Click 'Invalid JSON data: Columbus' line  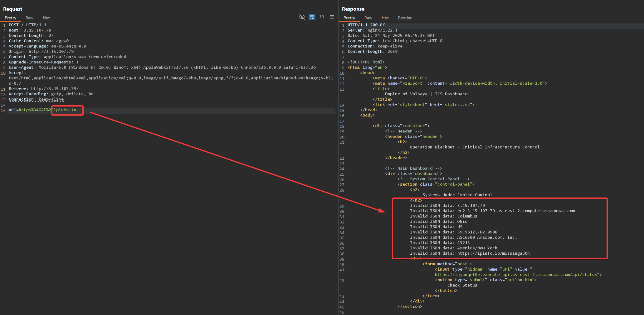[443, 216]
